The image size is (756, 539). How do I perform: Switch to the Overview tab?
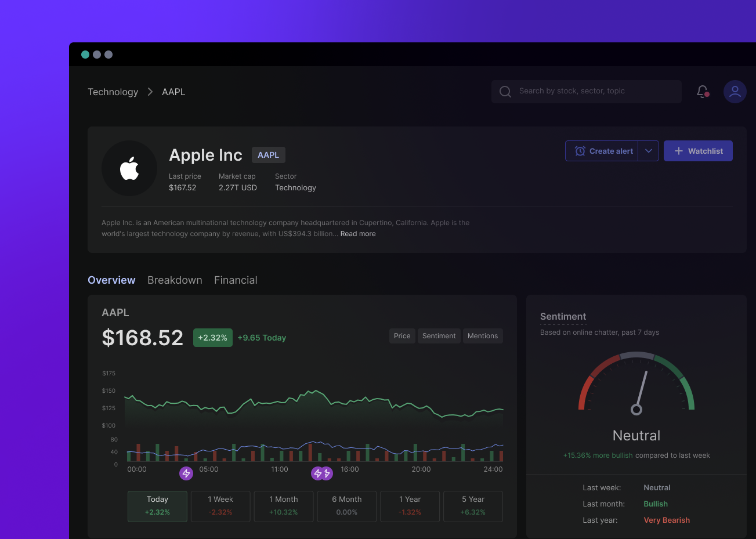111,280
